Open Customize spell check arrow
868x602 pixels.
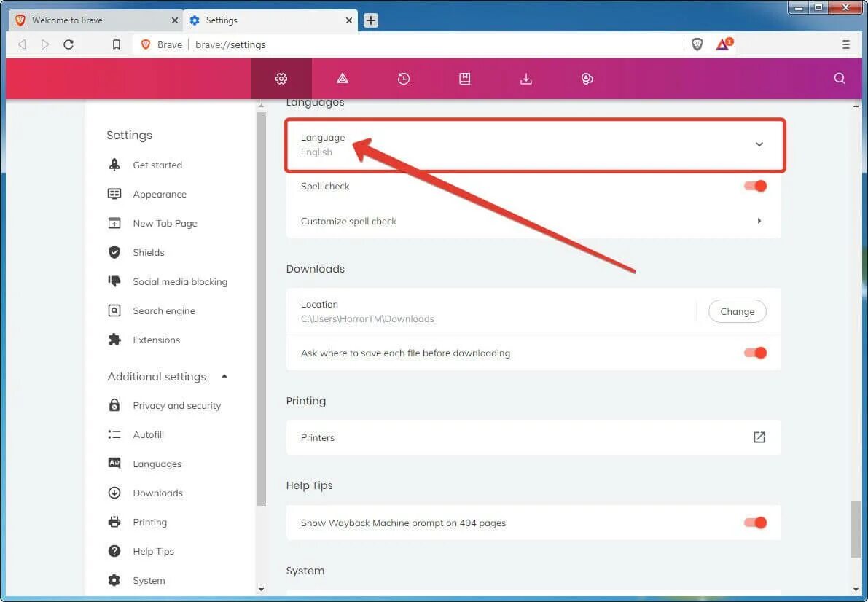point(759,221)
